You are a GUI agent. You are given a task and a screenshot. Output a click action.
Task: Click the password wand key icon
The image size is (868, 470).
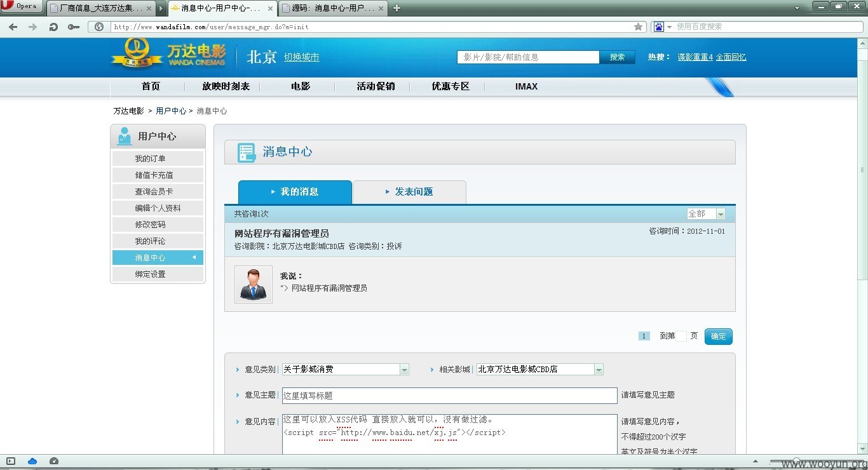[74, 27]
